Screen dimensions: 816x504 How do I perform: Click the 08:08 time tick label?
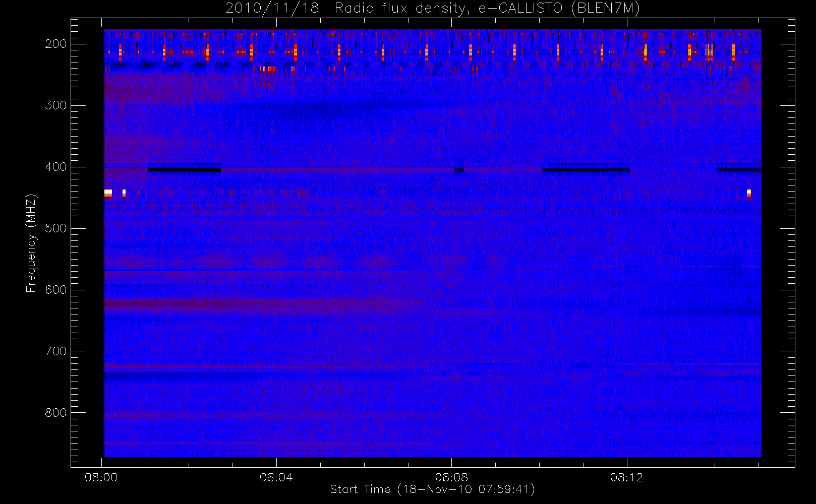click(x=451, y=477)
